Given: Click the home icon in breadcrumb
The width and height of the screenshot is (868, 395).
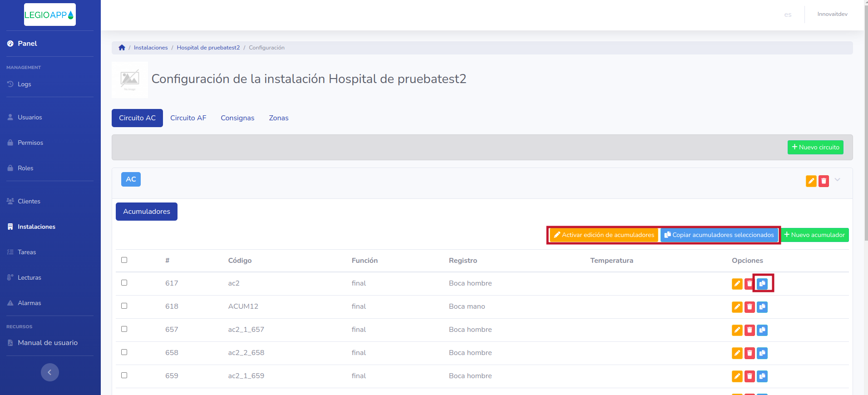Looking at the screenshot, I should pyautogui.click(x=122, y=48).
